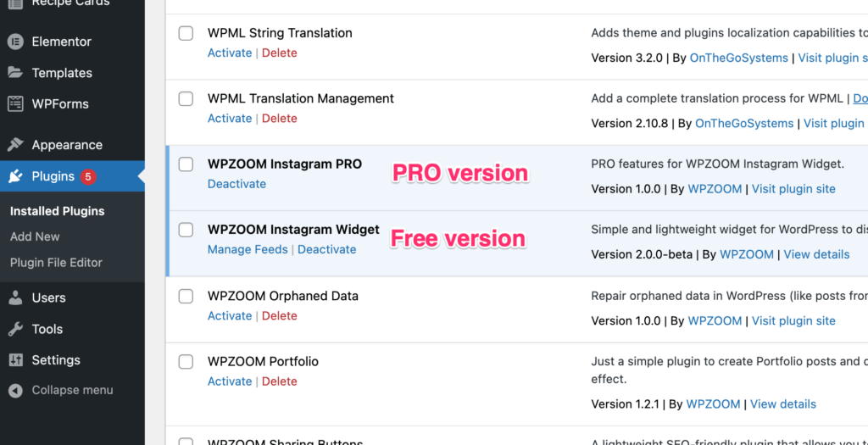Click the Tools wrench icon
The height and width of the screenshot is (445, 868).
point(15,329)
